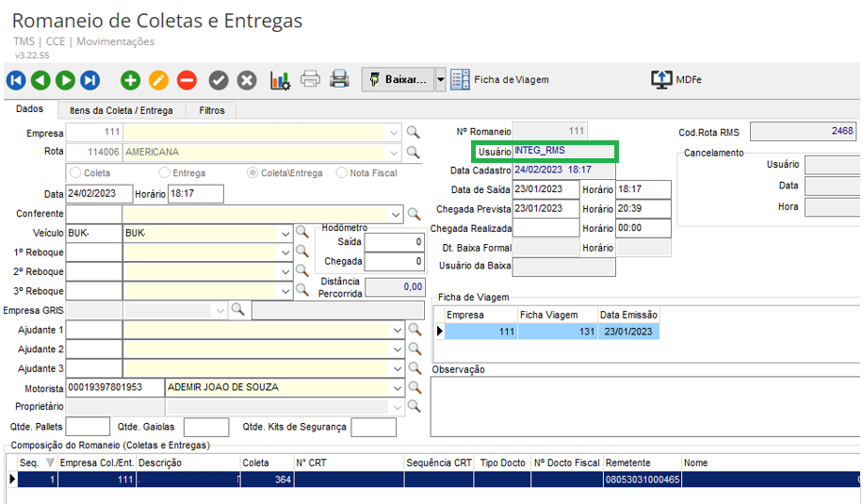Switch to Itens da Coleta / Entrega tab
The image size is (863, 504).
121,110
